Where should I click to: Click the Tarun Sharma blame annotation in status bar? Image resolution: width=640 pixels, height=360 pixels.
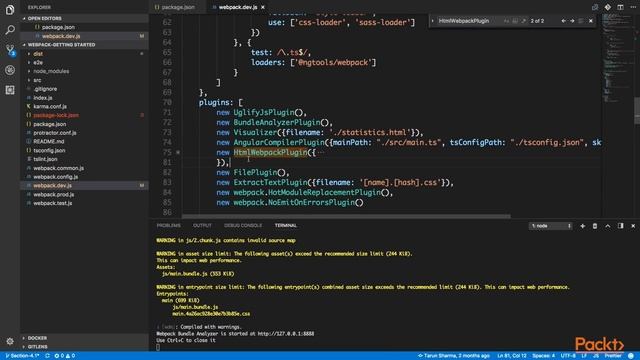click(x=453, y=356)
